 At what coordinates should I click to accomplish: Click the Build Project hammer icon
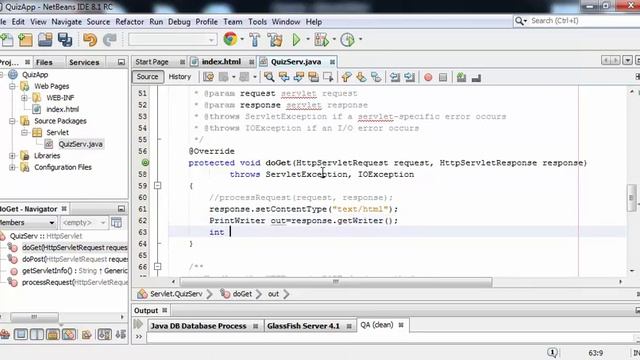pos(255,40)
